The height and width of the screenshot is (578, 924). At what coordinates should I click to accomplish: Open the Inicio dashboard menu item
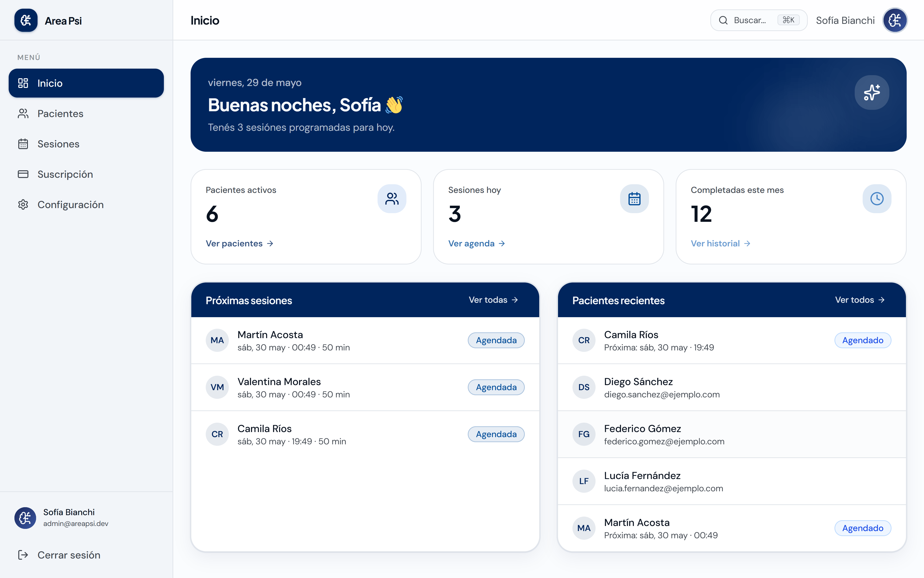86,83
